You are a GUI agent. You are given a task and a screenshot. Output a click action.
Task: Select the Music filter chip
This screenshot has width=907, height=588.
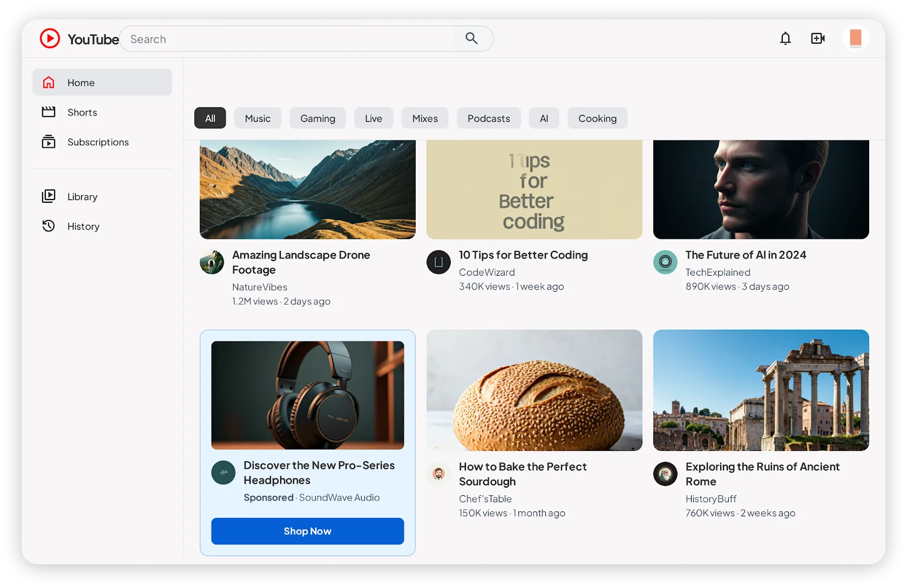[x=258, y=118]
